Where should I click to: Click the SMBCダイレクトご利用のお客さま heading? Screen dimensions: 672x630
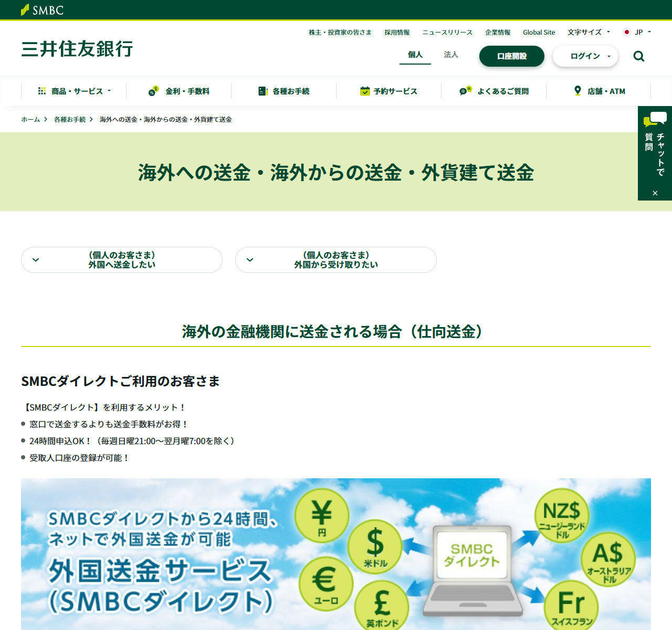click(120, 381)
